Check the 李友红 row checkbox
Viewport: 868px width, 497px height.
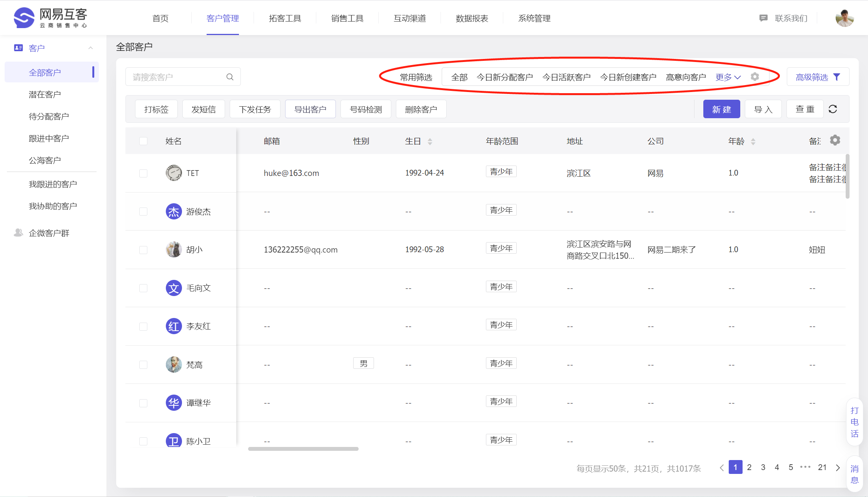(x=143, y=326)
